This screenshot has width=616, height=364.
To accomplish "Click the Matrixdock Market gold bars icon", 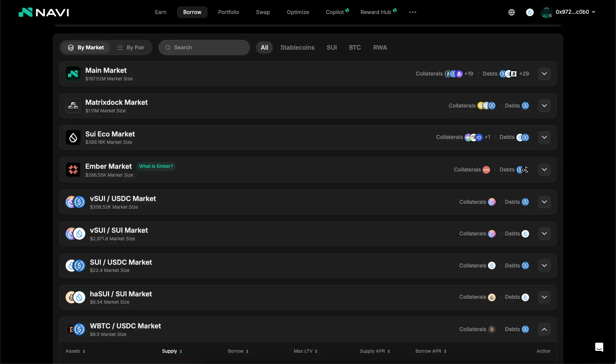I will tap(73, 106).
